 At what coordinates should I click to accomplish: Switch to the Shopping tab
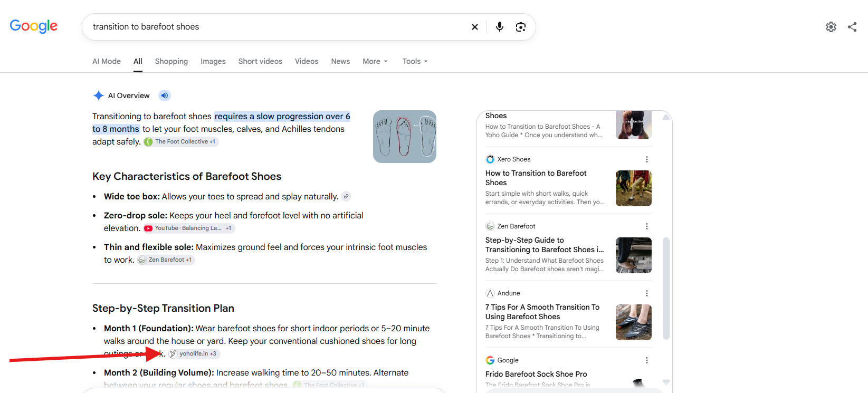coord(171,61)
